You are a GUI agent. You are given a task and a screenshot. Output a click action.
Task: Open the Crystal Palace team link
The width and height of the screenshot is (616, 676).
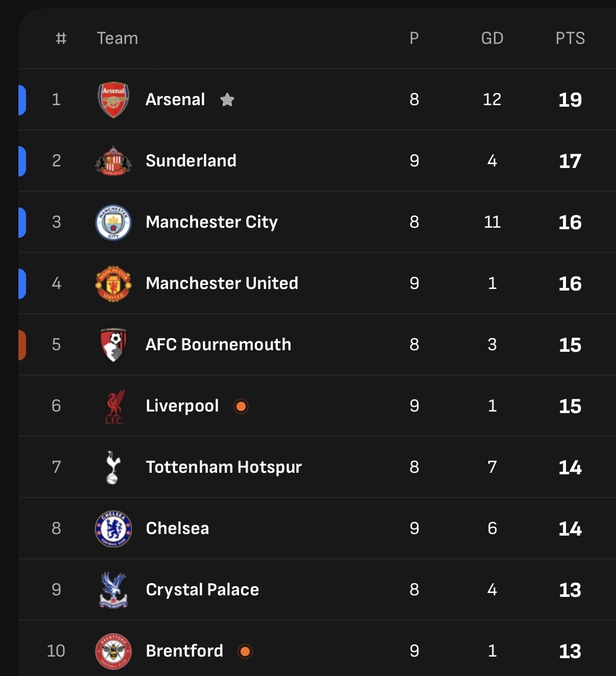point(202,590)
